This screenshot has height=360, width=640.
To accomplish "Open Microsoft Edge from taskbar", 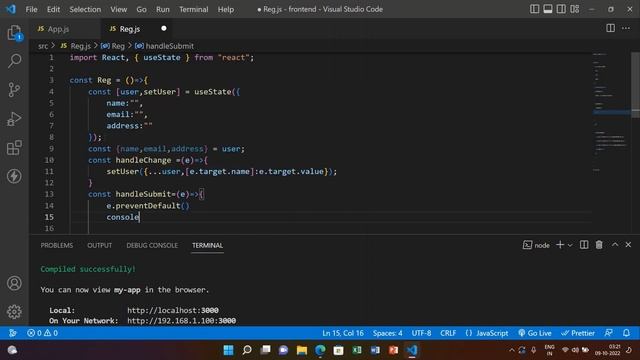I will (x=320, y=350).
